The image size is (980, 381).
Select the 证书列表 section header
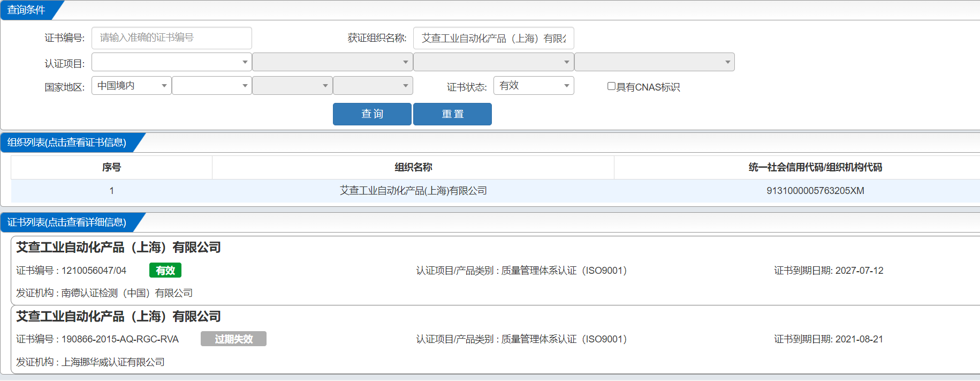pos(67,222)
